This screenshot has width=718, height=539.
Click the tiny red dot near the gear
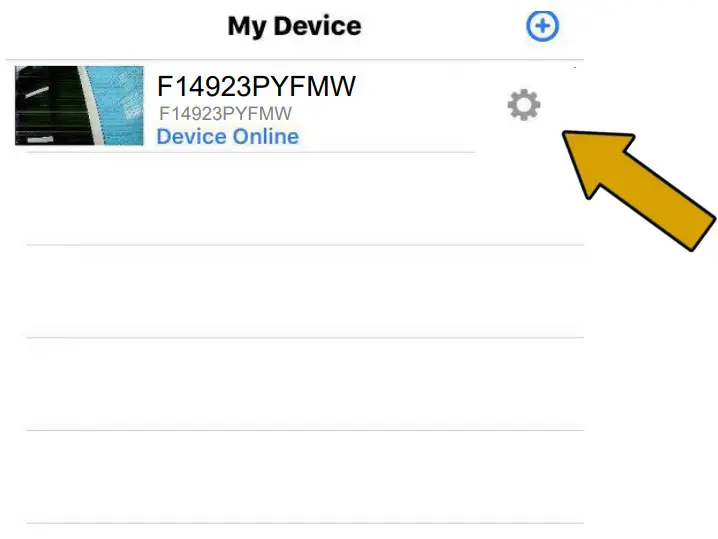(575, 67)
